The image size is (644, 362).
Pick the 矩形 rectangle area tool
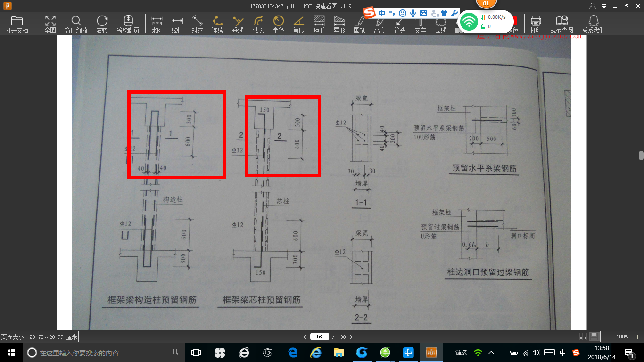(319, 24)
